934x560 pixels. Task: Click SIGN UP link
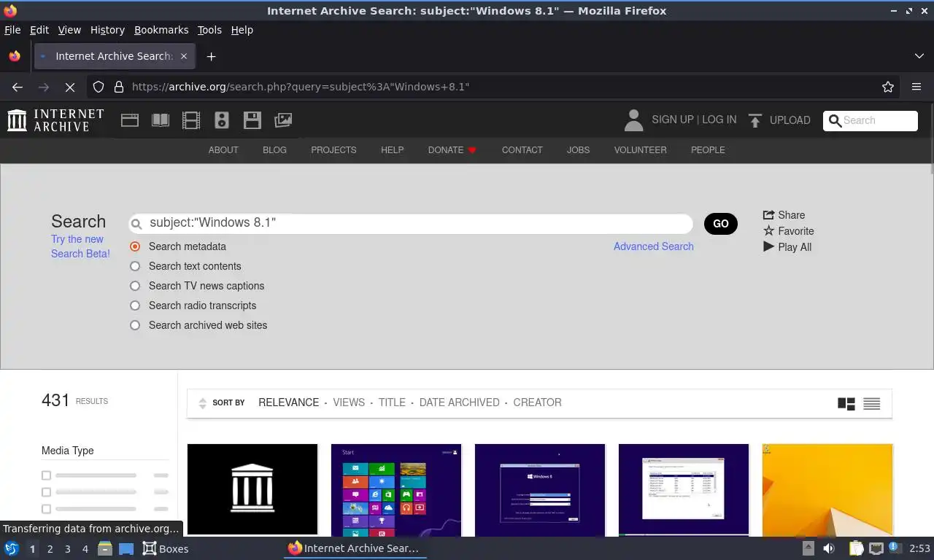coord(673,120)
